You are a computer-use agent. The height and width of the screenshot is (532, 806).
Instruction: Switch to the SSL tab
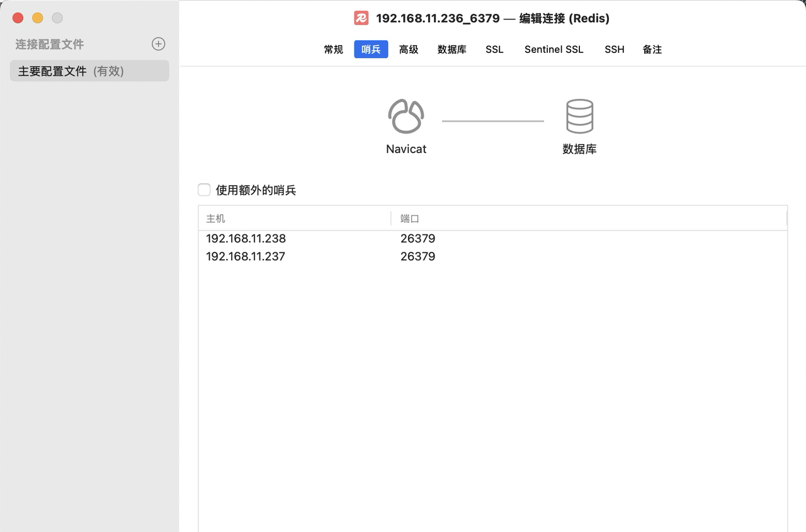[x=494, y=49]
